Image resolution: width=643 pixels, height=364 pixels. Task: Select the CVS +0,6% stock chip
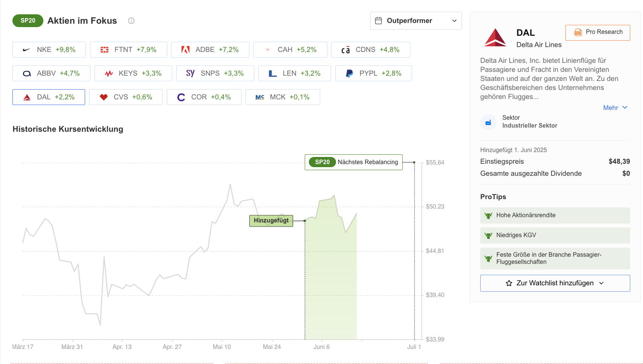tap(126, 97)
